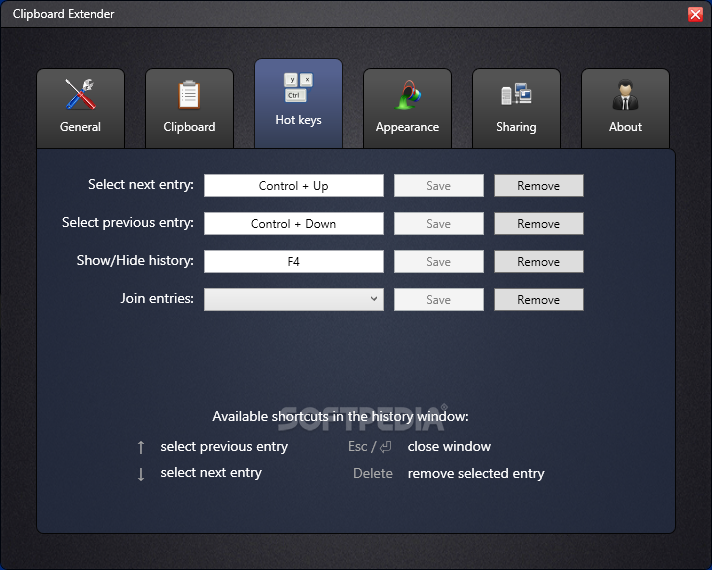Click the Sharing networked computers icon
The height and width of the screenshot is (570, 712).
516,94
